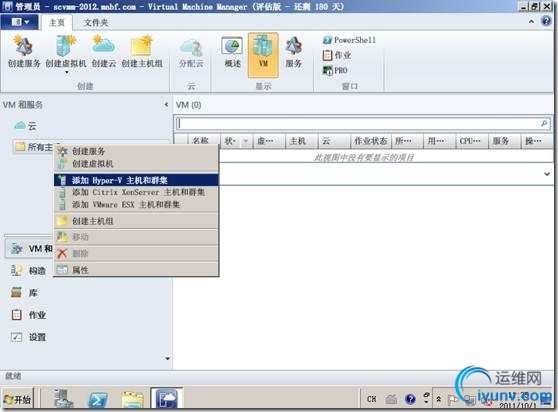The image size is (558, 412).
Task: Open the VM 和服务 workspace
Action: [30, 248]
